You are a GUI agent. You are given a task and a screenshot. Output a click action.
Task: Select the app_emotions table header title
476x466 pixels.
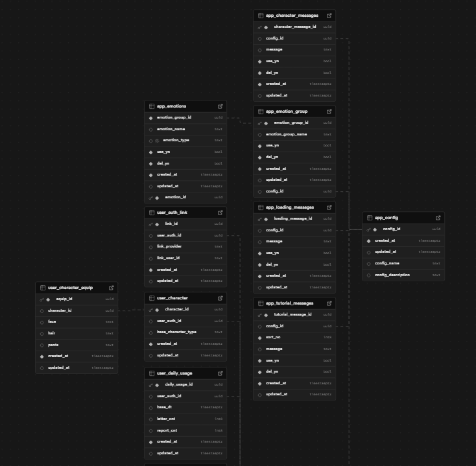pos(171,106)
